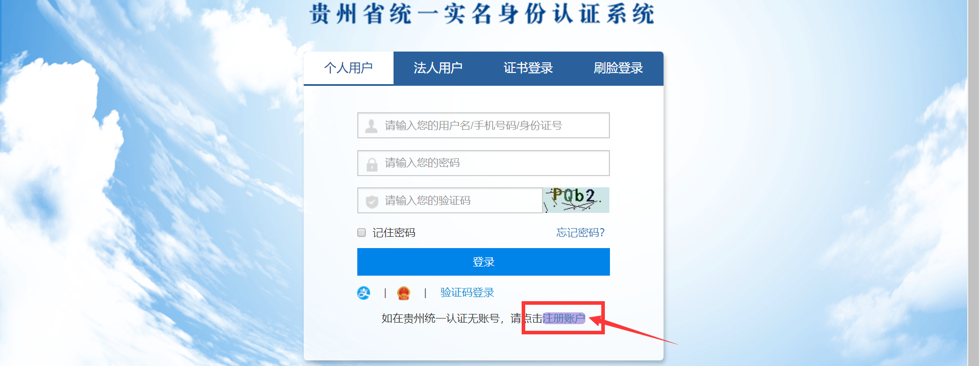Click the username/phone/ID number input field
This screenshot has width=980, height=366.
[483, 126]
